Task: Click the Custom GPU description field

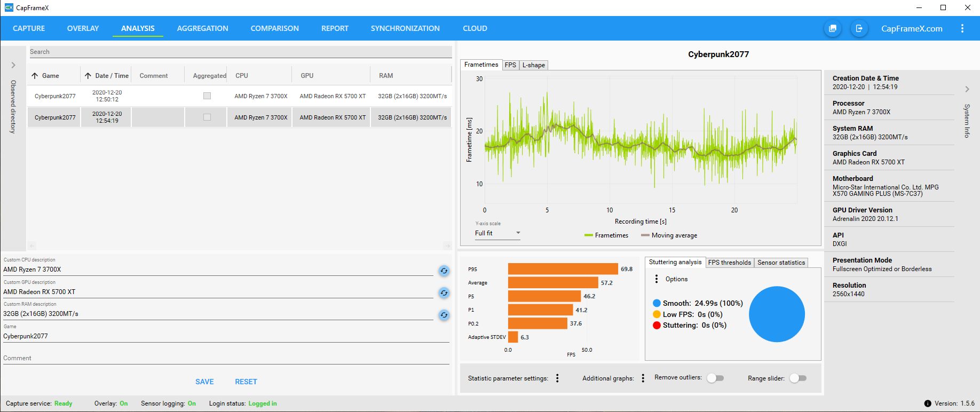Action: click(x=218, y=292)
